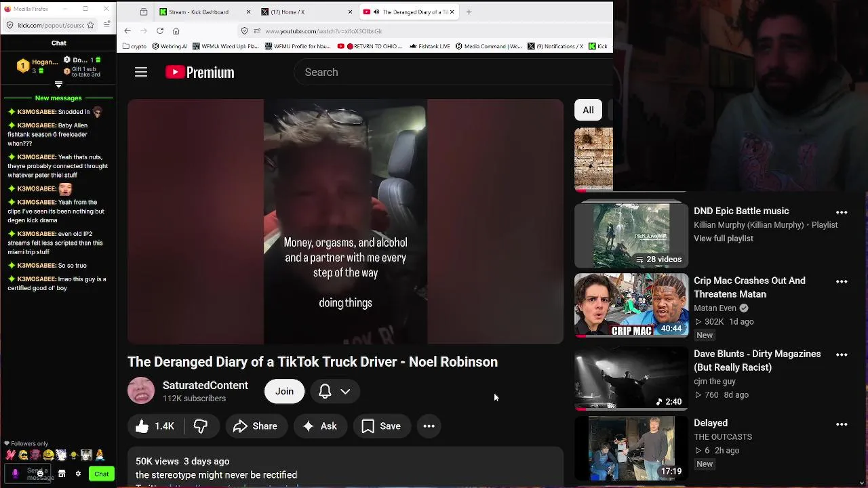Screen dimensions: 868x488
Task: Click the video player to pause
Action: pos(345,222)
